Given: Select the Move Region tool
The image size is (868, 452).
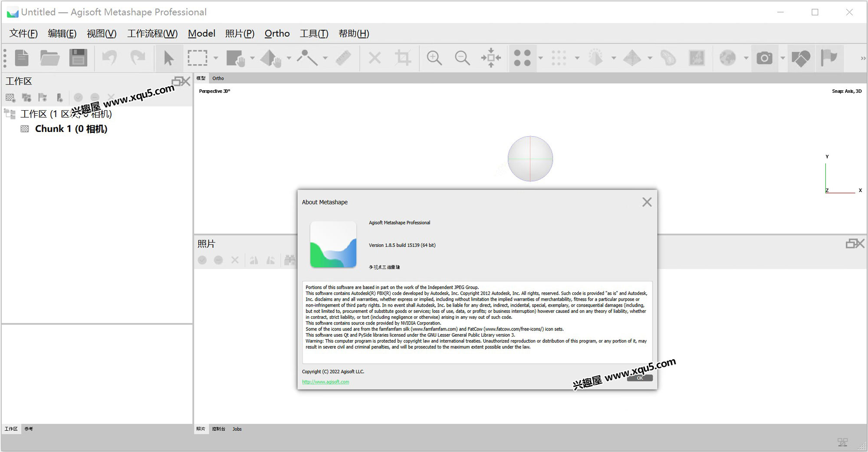Looking at the screenshot, I should point(236,58).
